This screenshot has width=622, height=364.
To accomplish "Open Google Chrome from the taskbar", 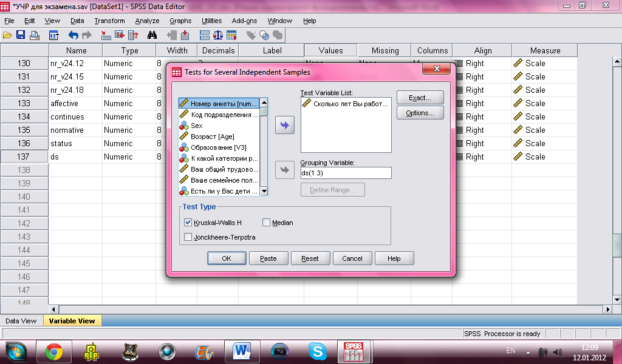I will pyautogui.click(x=54, y=351).
